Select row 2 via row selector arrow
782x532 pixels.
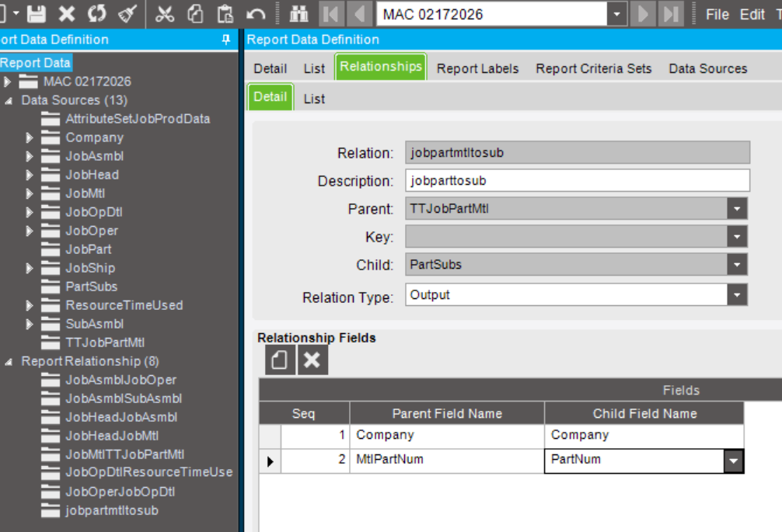[270, 461]
